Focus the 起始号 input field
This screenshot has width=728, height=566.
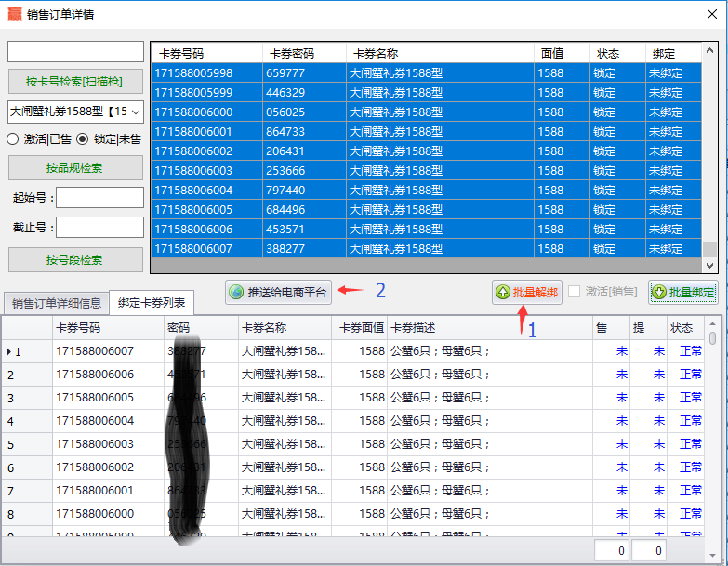tap(99, 198)
